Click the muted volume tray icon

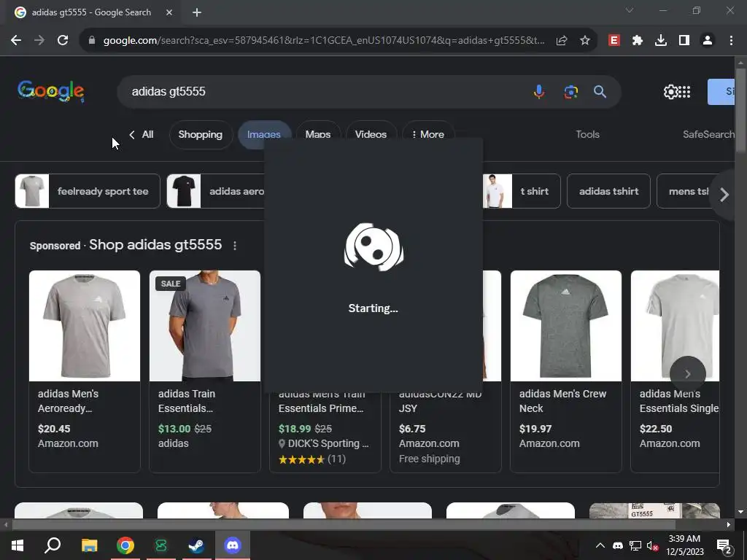(652, 545)
